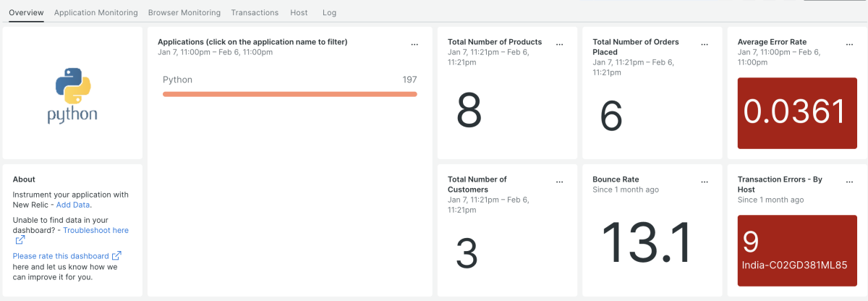
Task: Open Transaction Errors By Host options menu
Action: tap(849, 182)
